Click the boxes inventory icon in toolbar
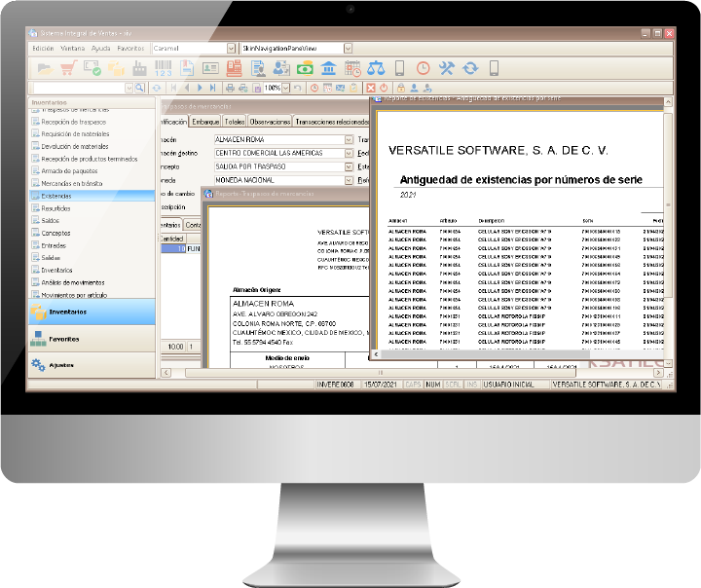Screen dimensions: 701x588 coord(116,68)
